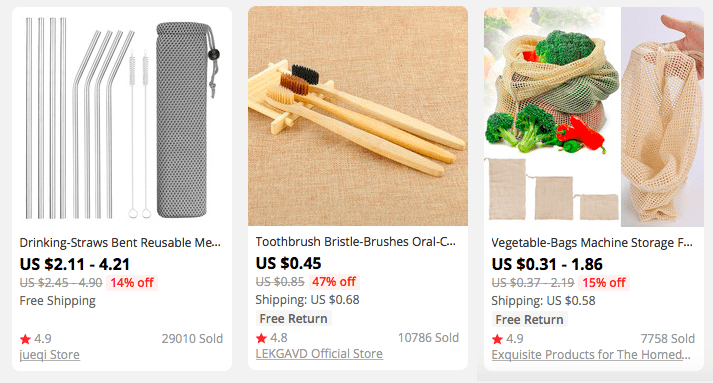Click Free Return tag on vegetable bags
The width and height of the screenshot is (713, 383).
[x=529, y=320]
